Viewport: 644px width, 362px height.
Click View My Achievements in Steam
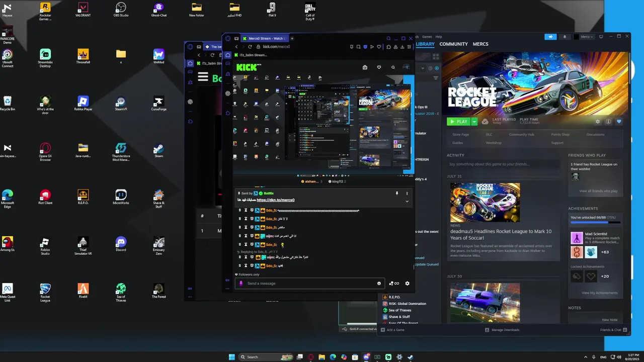[599, 293]
